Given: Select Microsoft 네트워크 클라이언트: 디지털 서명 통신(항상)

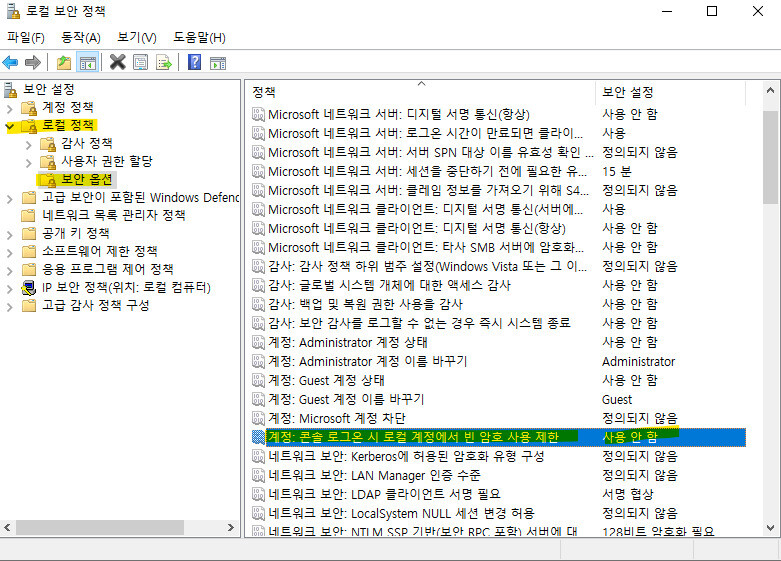Looking at the screenshot, I should pyautogui.click(x=417, y=229).
